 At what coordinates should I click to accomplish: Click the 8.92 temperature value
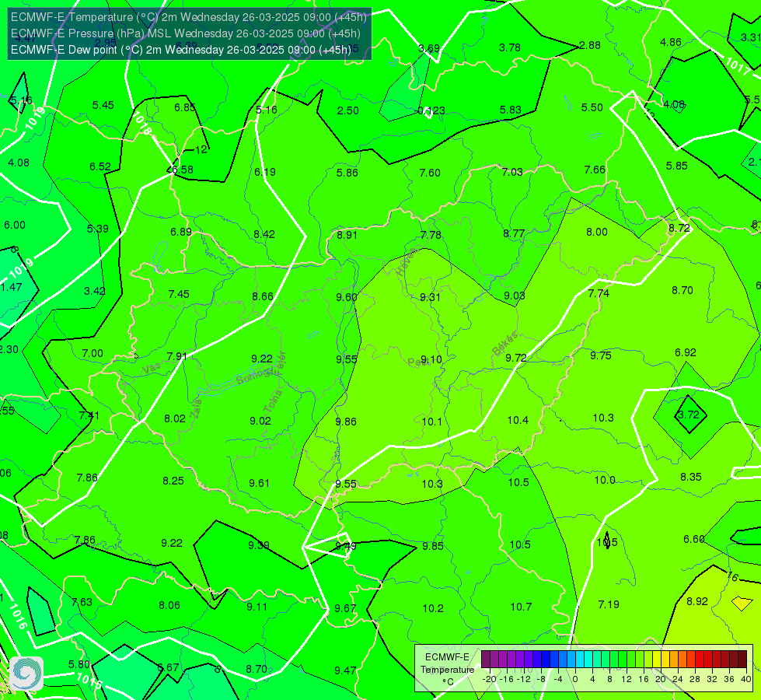[x=697, y=601]
